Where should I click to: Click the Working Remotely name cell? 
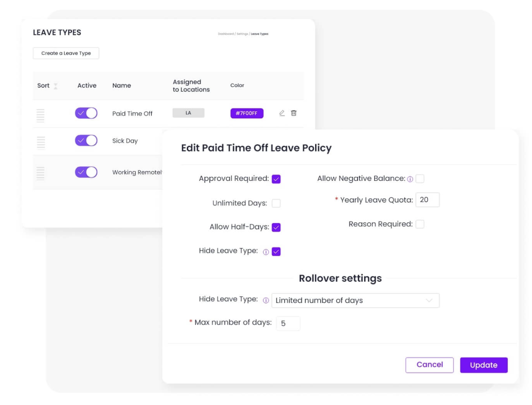(137, 172)
